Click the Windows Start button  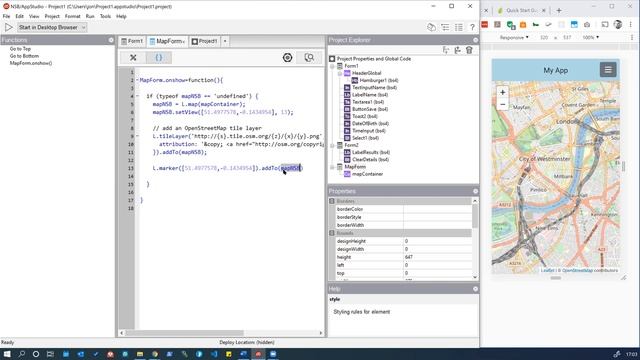[7, 354]
